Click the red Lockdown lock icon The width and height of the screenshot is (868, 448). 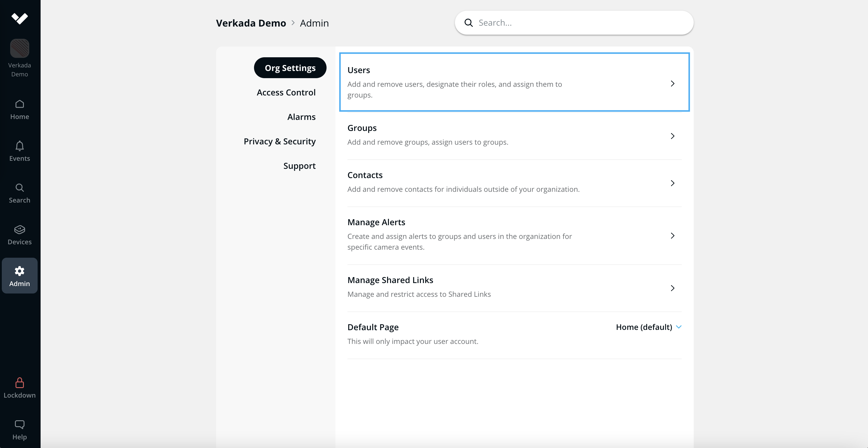[x=19, y=383]
